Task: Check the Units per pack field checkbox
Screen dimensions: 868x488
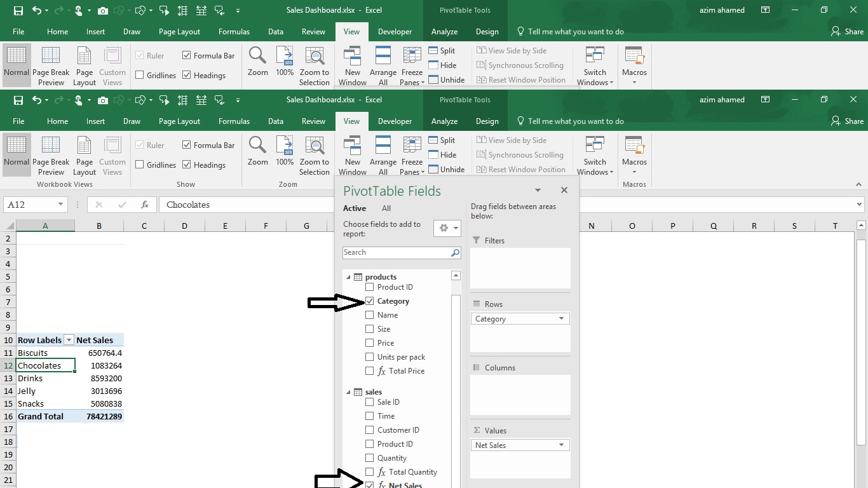Action: [x=370, y=357]
